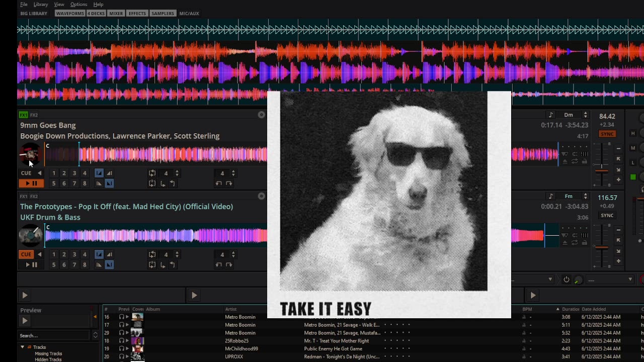Collapse the Tracks tree item
Screen dimensions: 644x362
(x=22, y=347)
